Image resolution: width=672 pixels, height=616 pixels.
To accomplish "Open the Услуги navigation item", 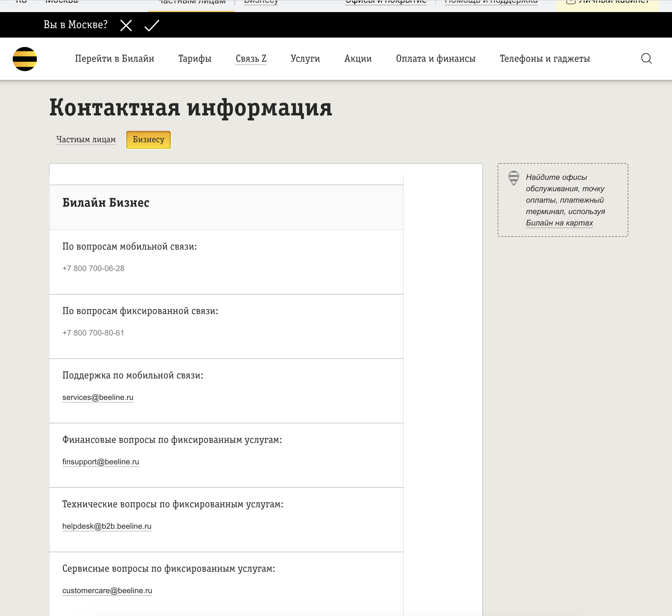I will pos(305,59).
